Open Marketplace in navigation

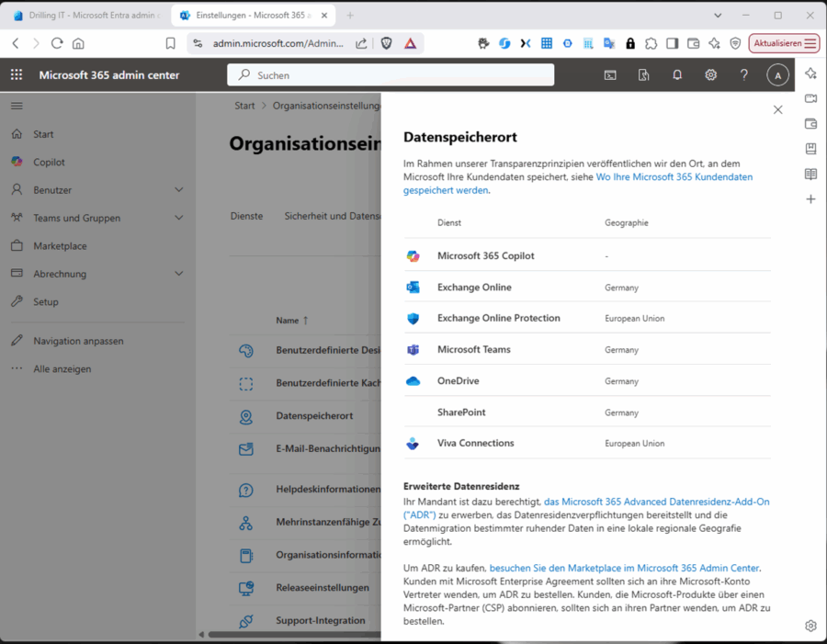pos(60,246)
